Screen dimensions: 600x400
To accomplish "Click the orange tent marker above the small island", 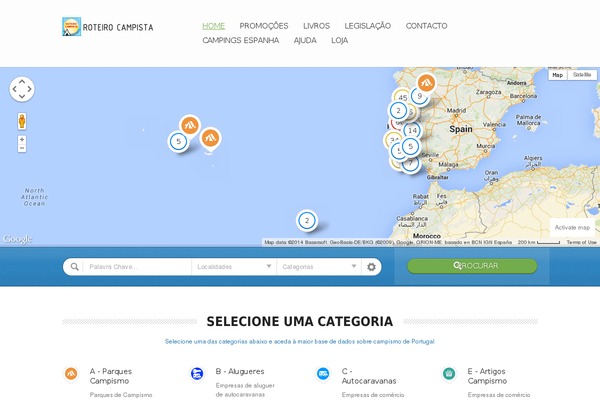I will click(210, 138).
